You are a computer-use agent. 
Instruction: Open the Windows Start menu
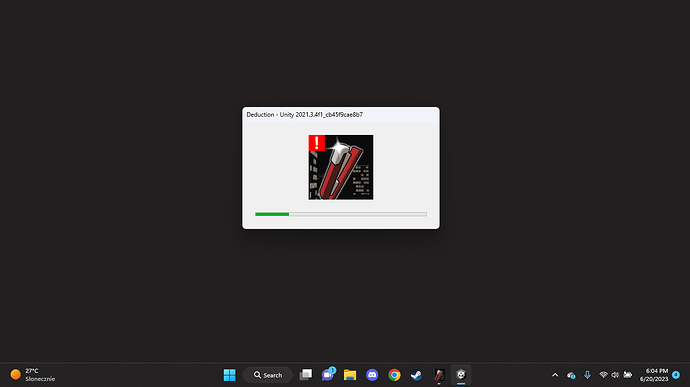point(229,375)
